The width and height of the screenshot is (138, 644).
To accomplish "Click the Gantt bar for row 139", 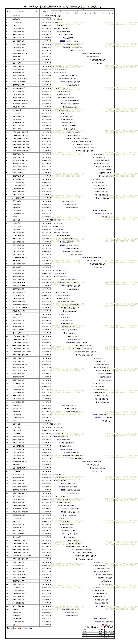I will pyautogui.click(x=63, y=449).
